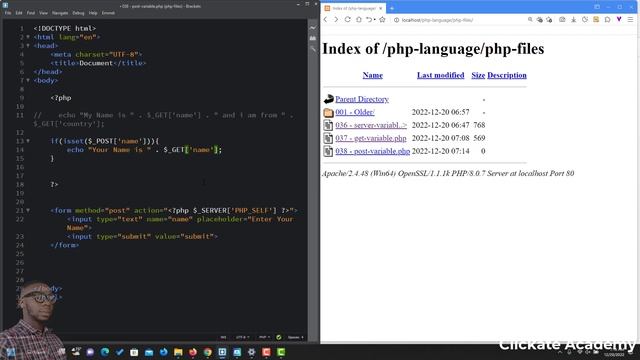Close the 'Index of' browser tab

coord(380,8)
